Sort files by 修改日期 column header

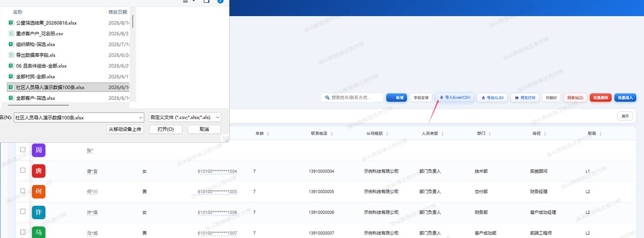point(117,11)
